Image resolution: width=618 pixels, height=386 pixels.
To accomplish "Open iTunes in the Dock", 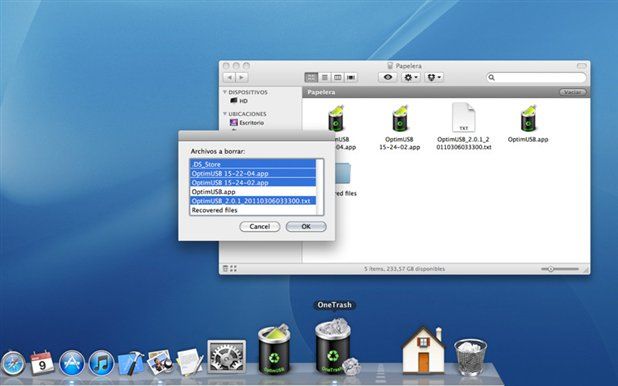I will [101, 363].
